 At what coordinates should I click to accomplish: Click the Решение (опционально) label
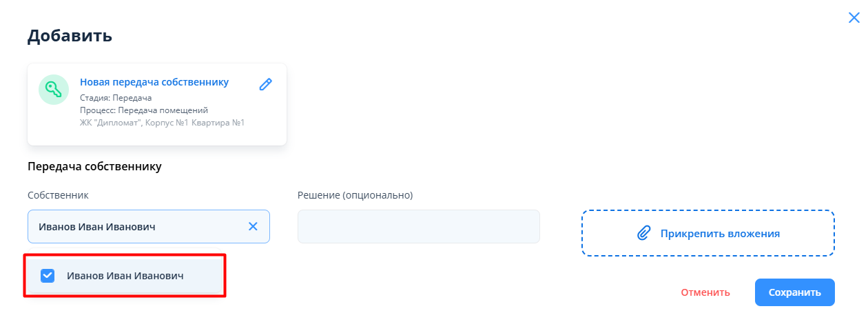(355, 195)
